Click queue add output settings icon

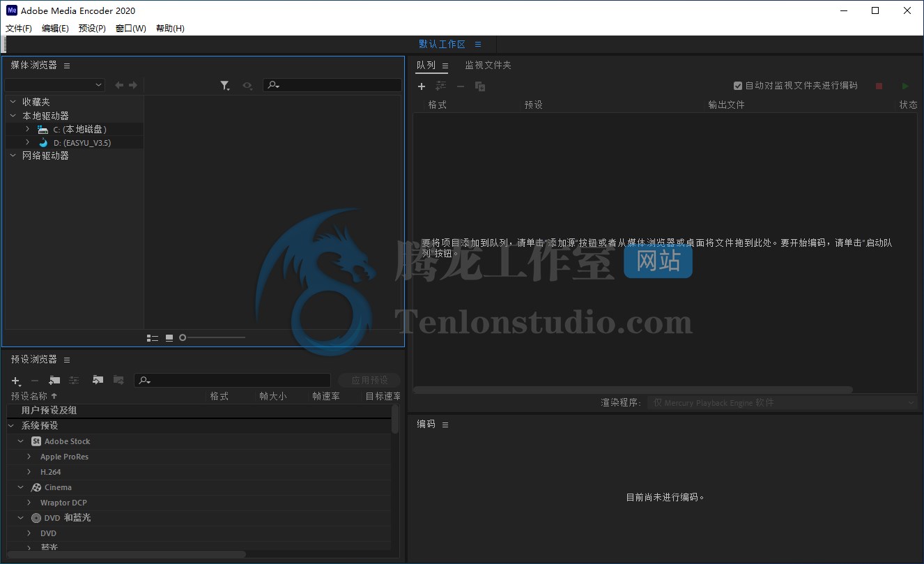(440, 86)
